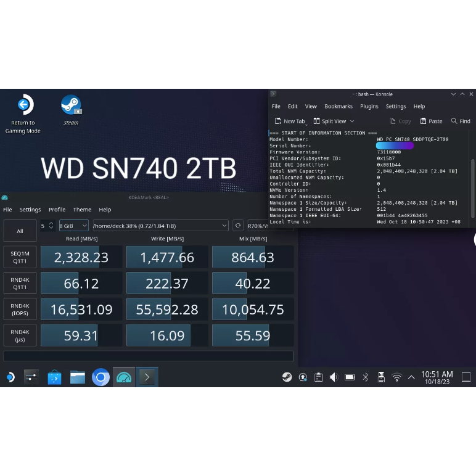Viewport: 476px width, 476px height.
Task: Open the Chromium browser taskbar icon
Action: tap(101, 377)
